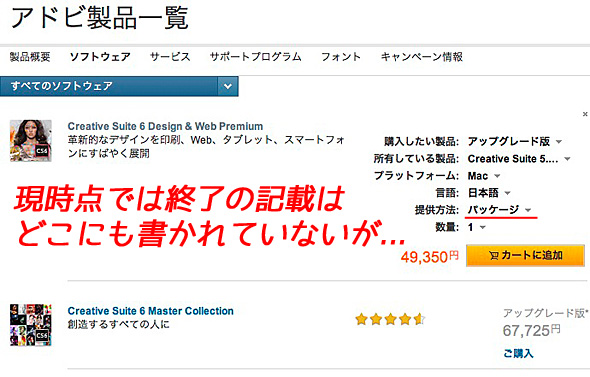Open the すべてのソフトウェア dropdown arrow
The image size is (590, 377).
228,86
